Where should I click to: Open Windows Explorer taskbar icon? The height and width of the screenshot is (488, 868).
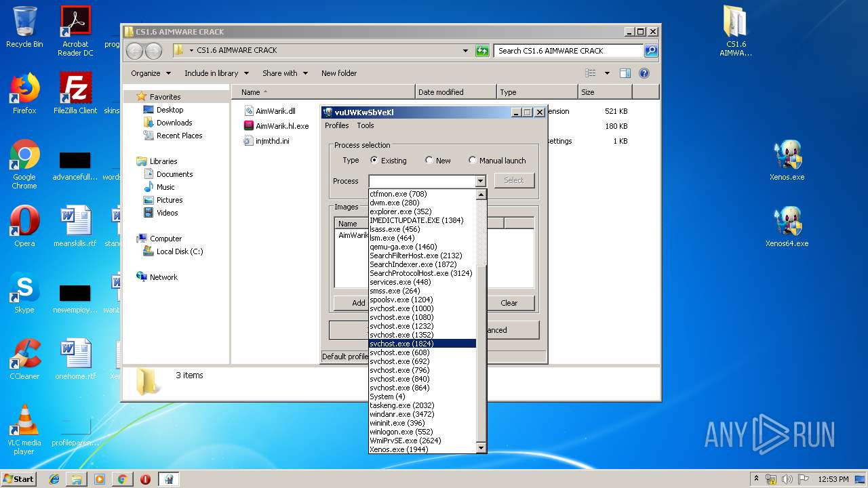coord(77,479)
